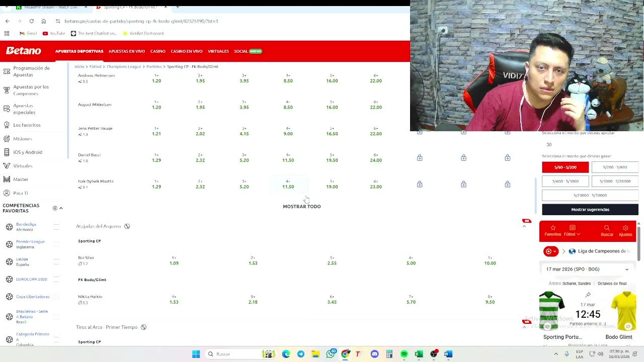Check the Premier League favorite checkbox
Screen dimensions: 644x362
pos(56,244)
